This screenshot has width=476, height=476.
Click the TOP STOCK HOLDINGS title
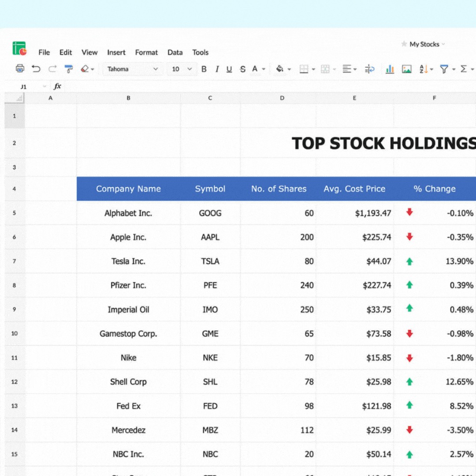(x=384, y=143)
